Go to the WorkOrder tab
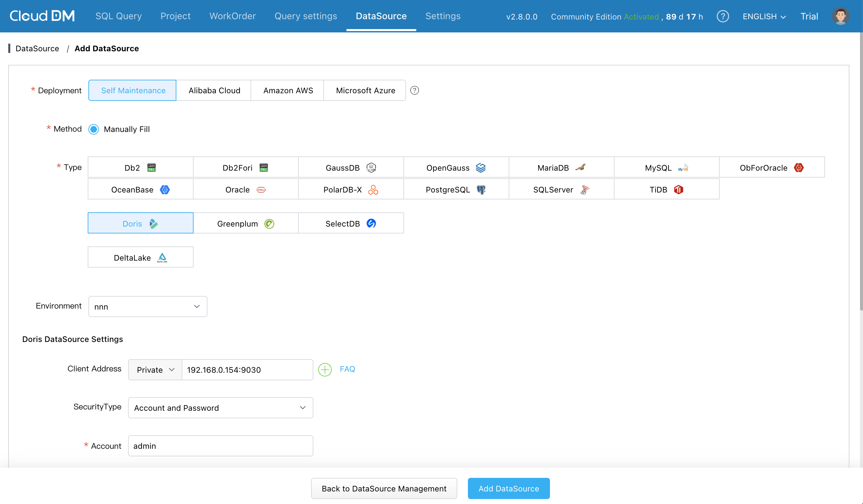 point(232,16)
